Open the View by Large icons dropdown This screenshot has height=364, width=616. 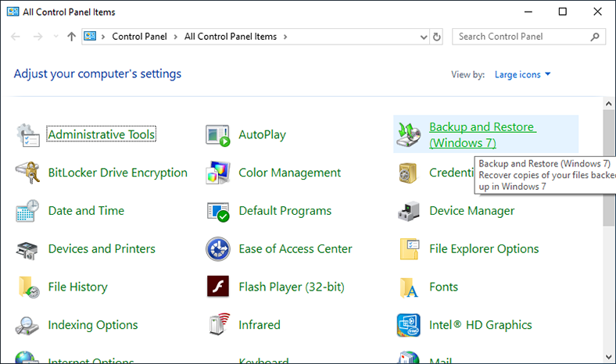pos(522,75)
